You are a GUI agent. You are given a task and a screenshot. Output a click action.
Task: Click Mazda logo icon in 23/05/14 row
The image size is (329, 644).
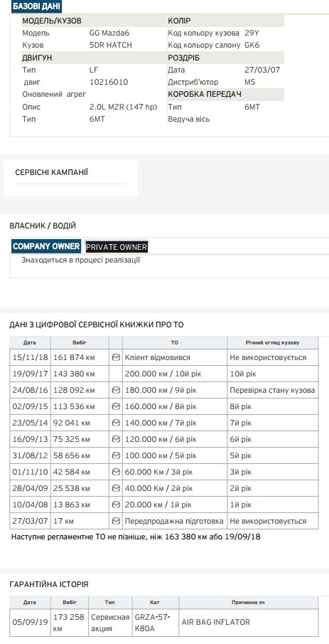116,423
